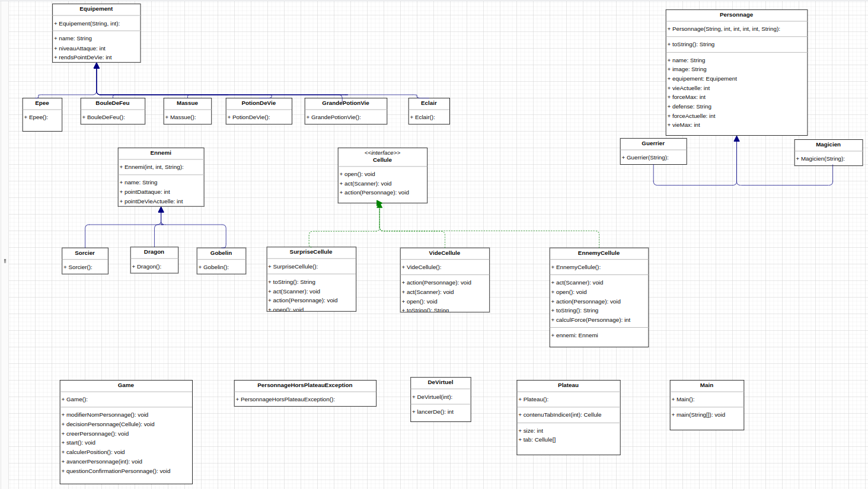Viewport: 868px width, 489px height.
Task: Select the Game class box
Action: point(126,430)
